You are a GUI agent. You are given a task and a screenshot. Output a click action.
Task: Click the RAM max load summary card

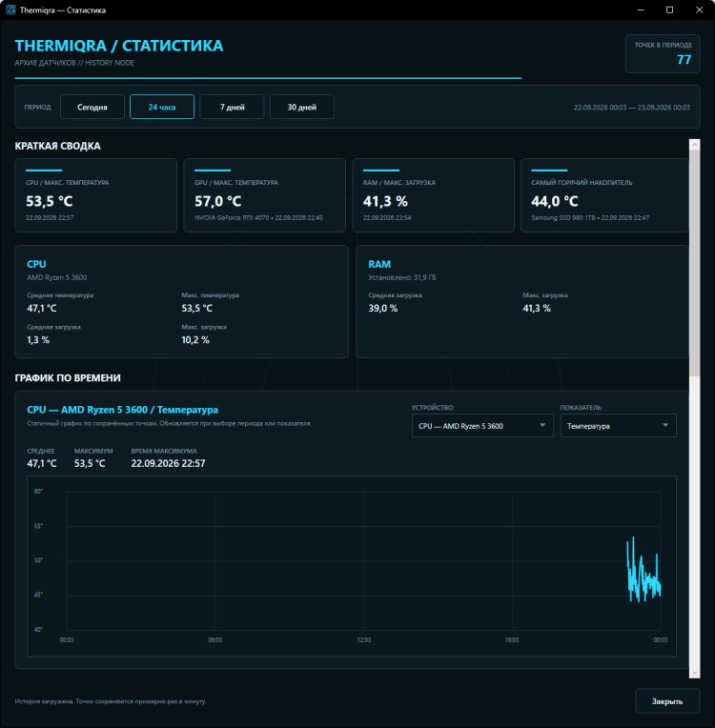pos(434,195)
